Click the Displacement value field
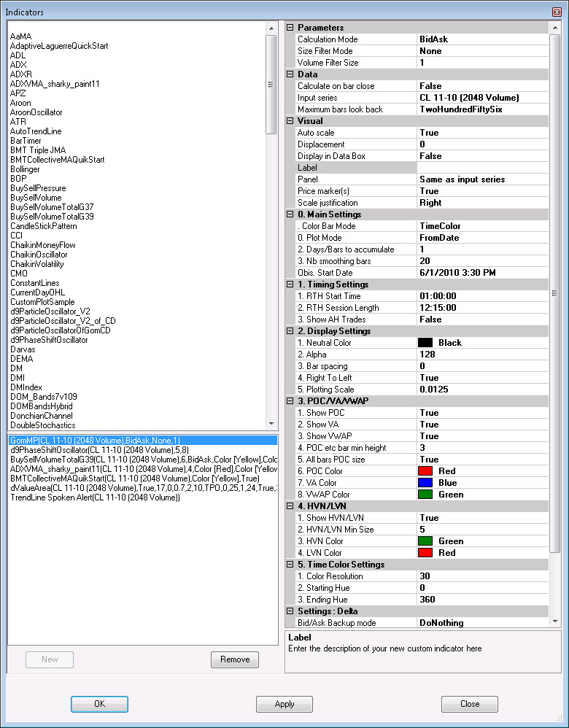 coord(483,144)
